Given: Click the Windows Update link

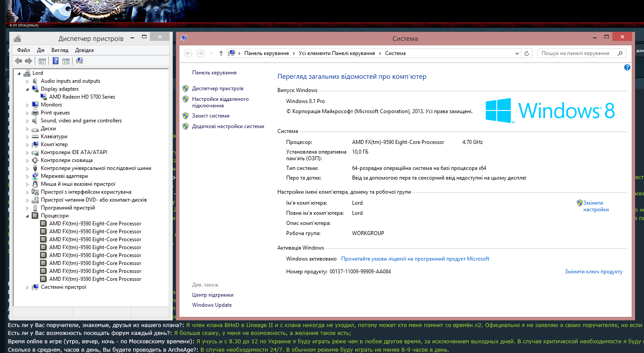Looking at the screenshot, I should [x=212, y=305].
